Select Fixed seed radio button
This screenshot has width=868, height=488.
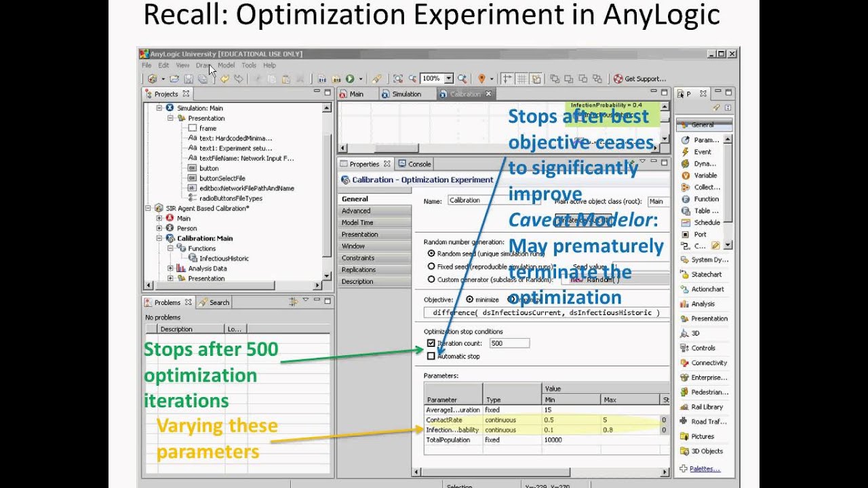pos(431,266)
